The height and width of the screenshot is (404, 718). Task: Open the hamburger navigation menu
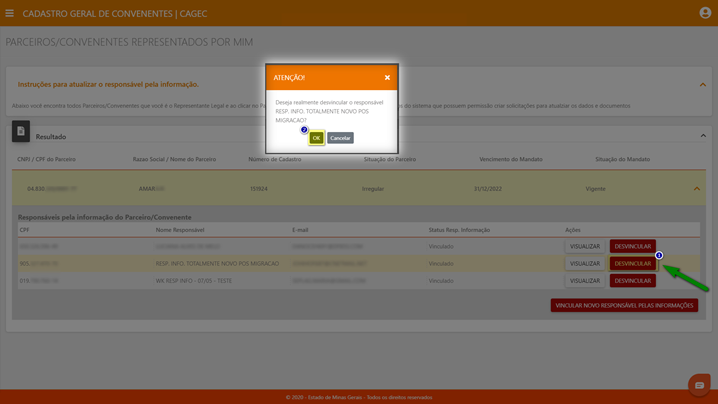pyautogui.click(x=10, y=13)
